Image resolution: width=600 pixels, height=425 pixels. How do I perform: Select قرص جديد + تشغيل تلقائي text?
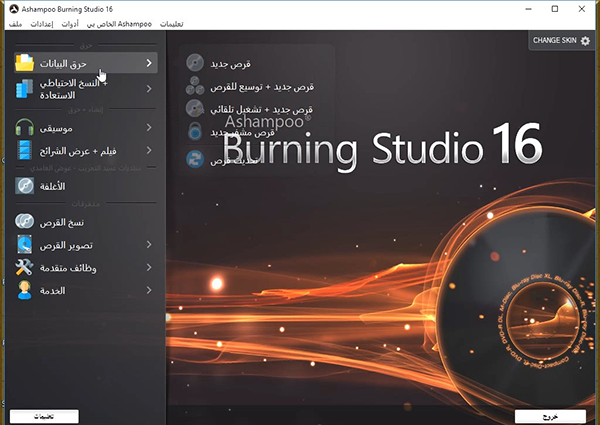[261, 109]
